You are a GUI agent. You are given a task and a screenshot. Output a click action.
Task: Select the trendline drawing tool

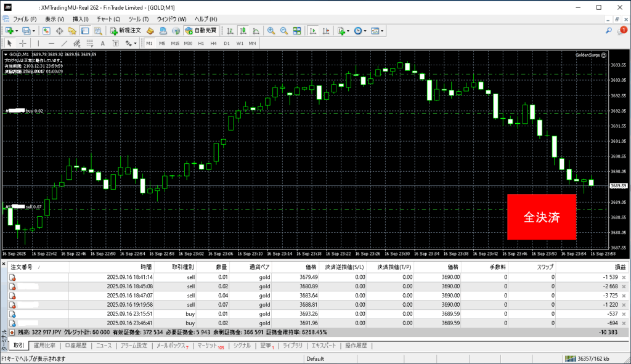64,43
